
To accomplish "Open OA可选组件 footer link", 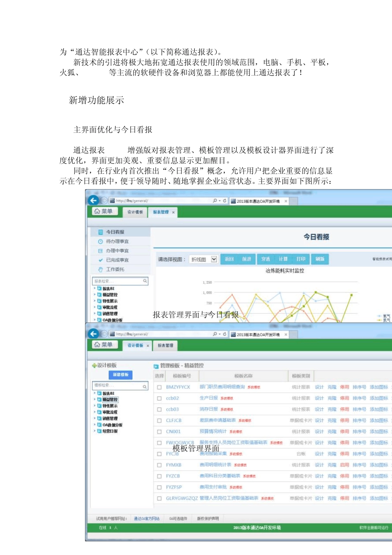I will [x=178, y=519].
